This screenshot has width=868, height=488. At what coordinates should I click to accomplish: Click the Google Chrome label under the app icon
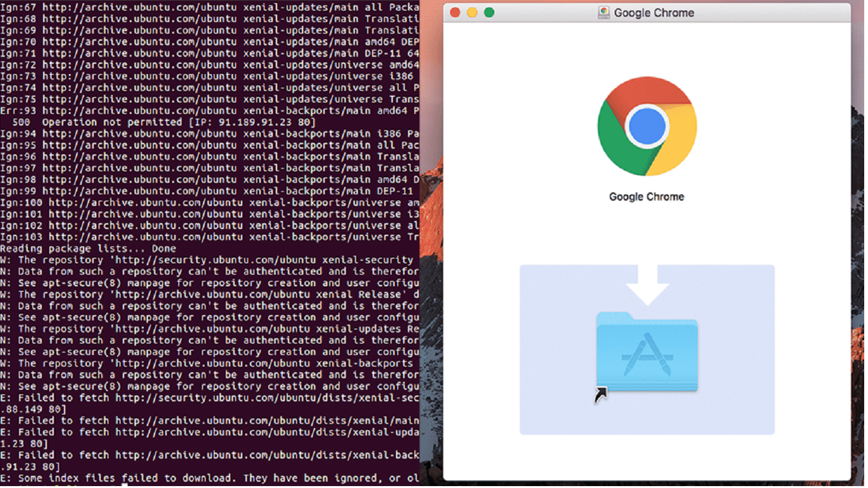[647, 197]
